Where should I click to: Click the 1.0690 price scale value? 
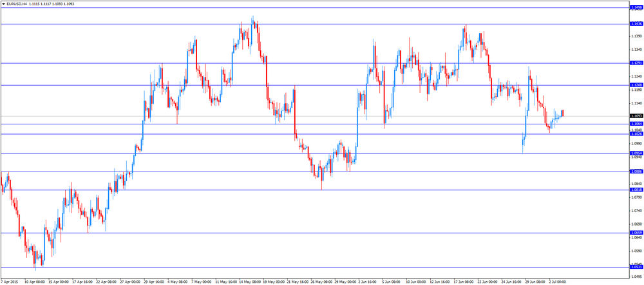click(x=637, y=224)
